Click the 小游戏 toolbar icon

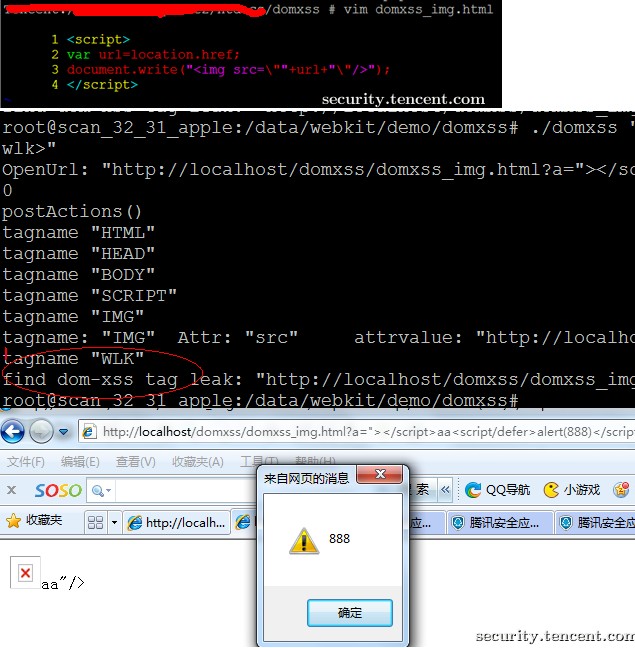[572, 490]
